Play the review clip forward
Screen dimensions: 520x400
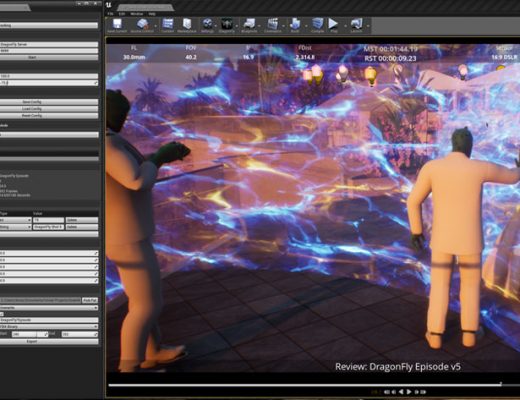(409, 392)
